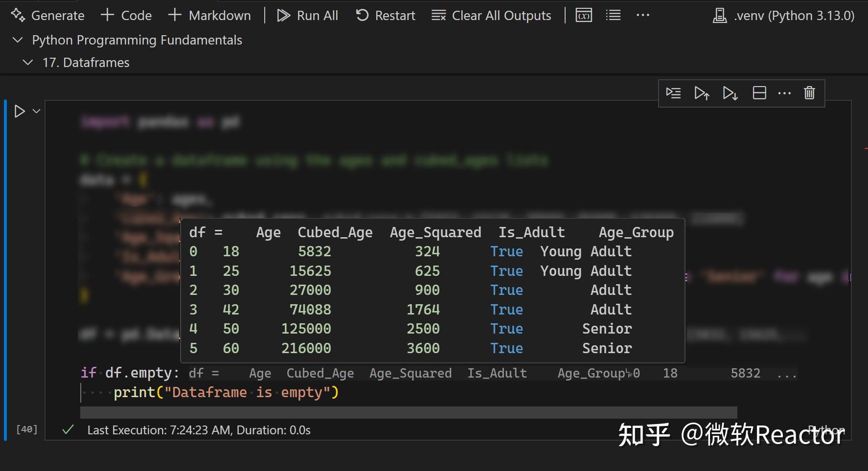The height and width of the screenshot is (471, 868).
Task: Open the notebook Outline view
Action: 612,15
